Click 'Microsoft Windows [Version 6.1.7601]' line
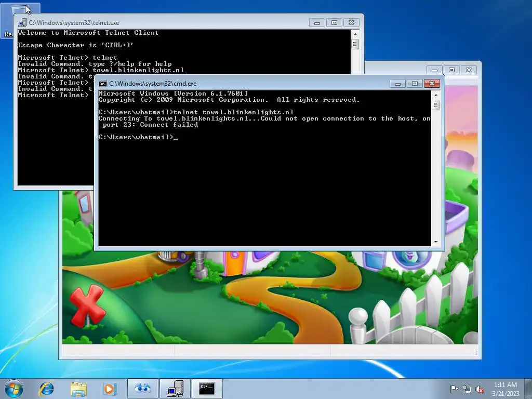This screenshot has height=399, width=532. click(x=174, y=94)
